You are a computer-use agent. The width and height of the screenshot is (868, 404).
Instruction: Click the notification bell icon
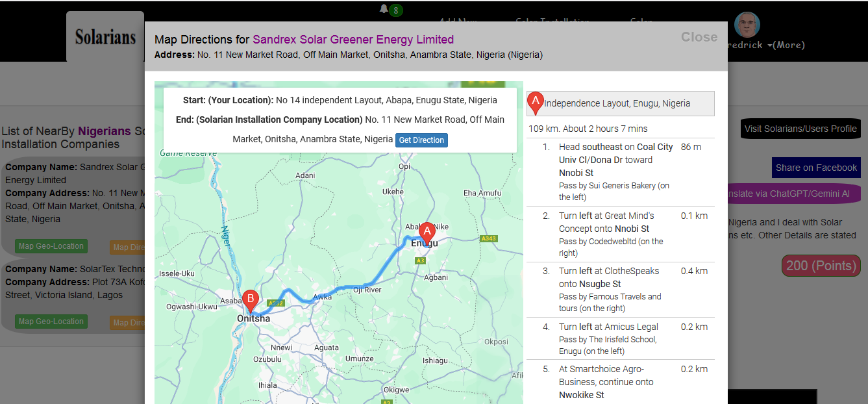point(384,8)
